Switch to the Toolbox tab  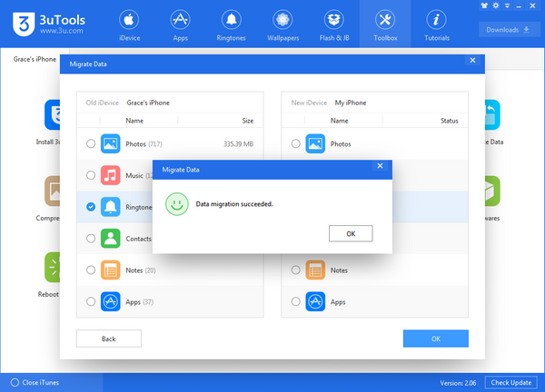[385, 24]
